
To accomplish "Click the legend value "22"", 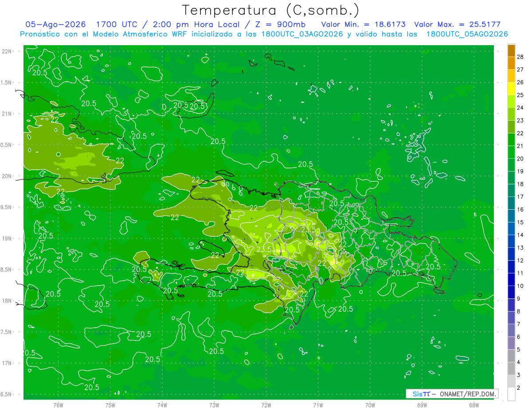I will pyautogui.click(x=520, y=133).
